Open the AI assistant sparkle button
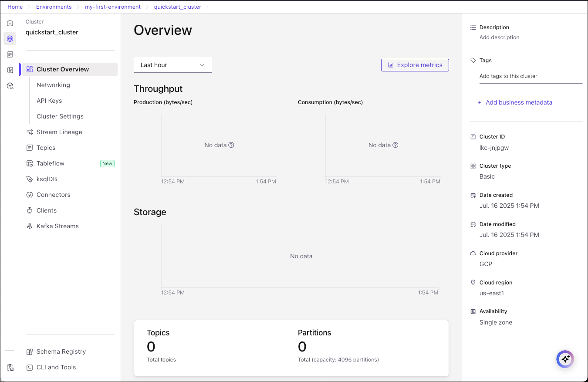Image resolution: width=588 pixels, height=382 pixels. pos(565,359)
